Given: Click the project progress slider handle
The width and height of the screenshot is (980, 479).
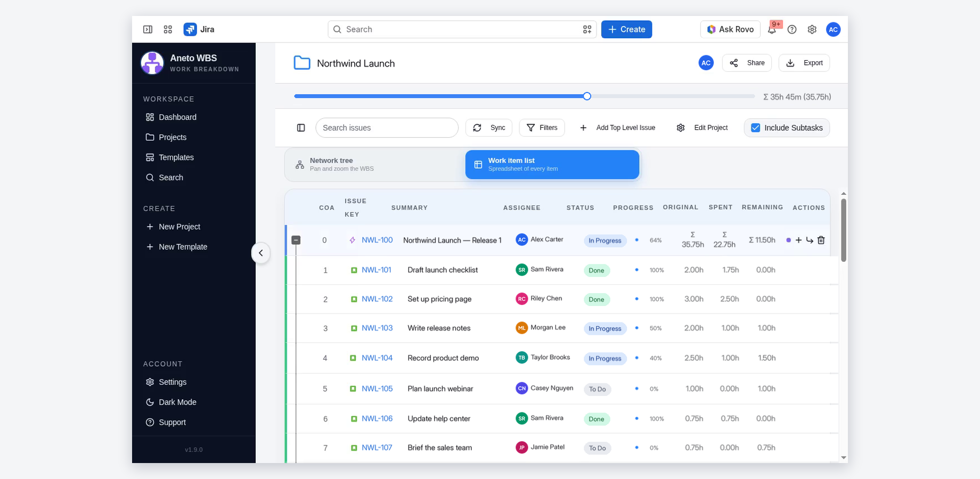Looking at the screenshot, I should point(587,96).
